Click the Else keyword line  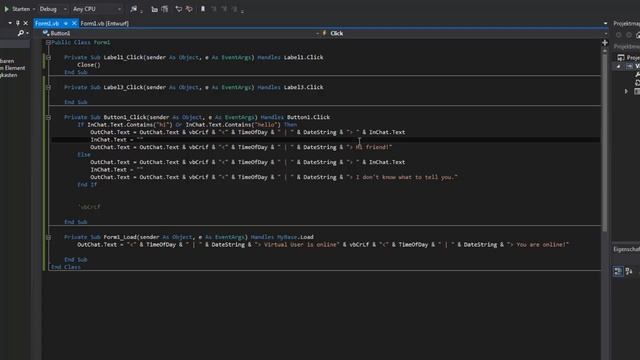[84, 155]
